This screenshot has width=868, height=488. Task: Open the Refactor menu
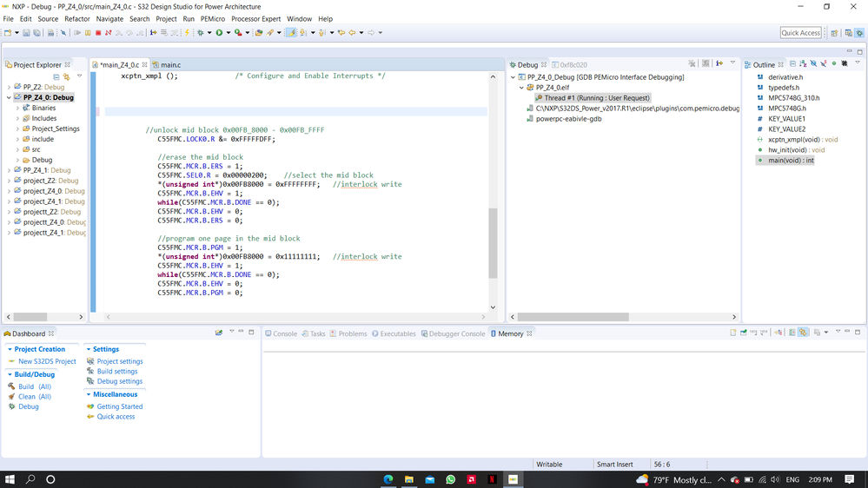tap(77, 19)
